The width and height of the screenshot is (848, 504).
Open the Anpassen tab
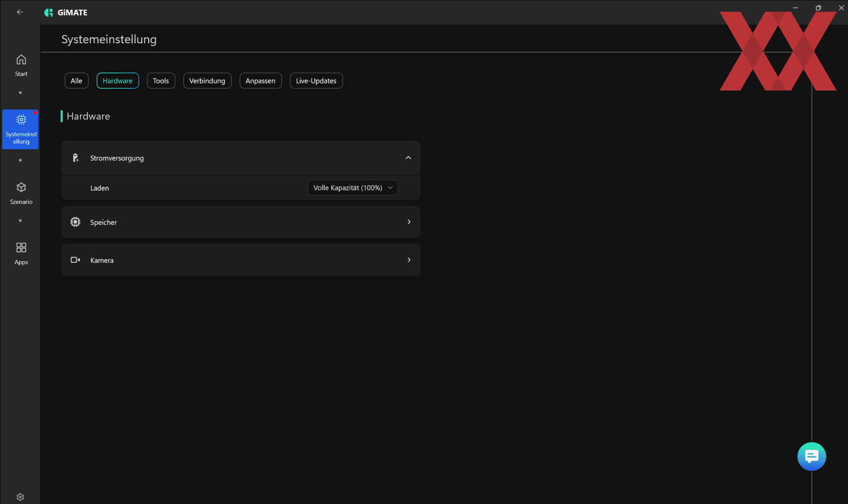pyautogui.click(x=260, y=80)
